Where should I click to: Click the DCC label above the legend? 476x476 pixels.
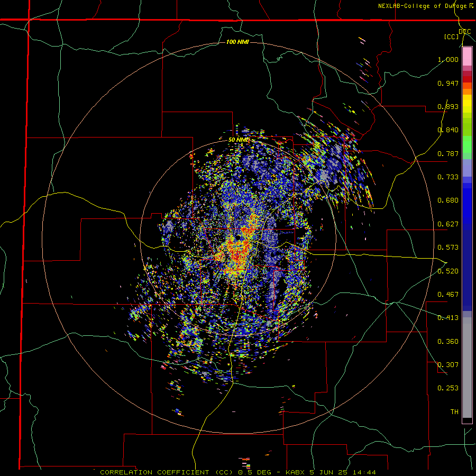pyautogui.click(x=464, y=32)
